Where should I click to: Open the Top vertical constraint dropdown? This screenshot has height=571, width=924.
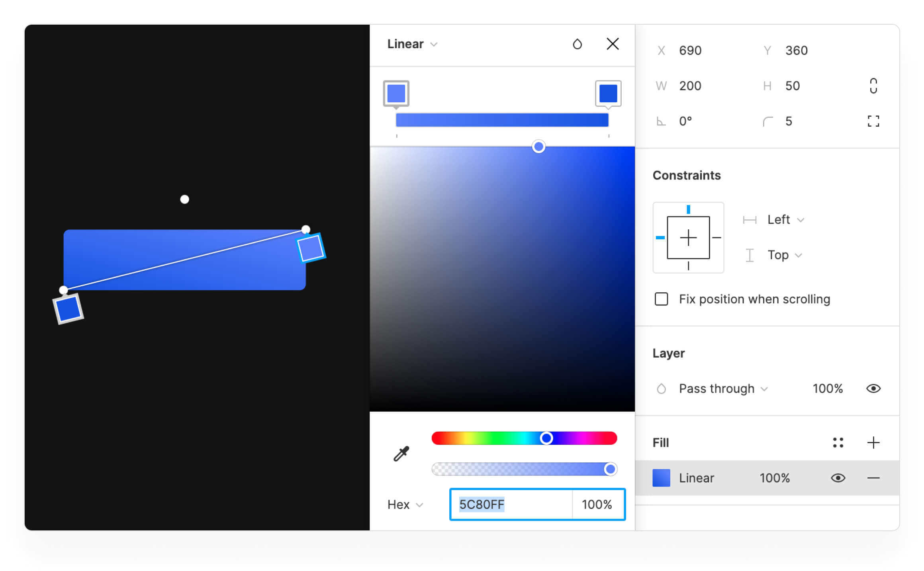tap(784, 255)
